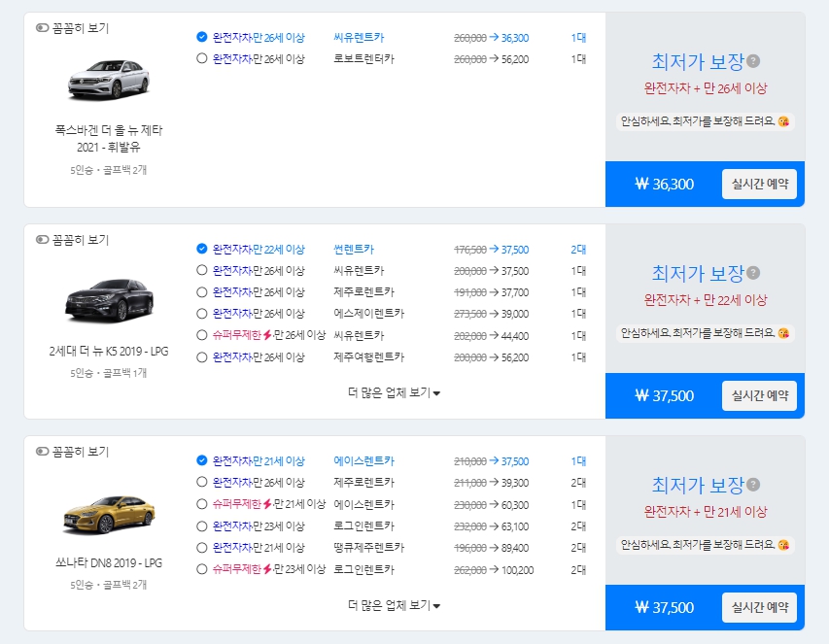Screen dimensions: 829x644
Task: Expand 더 많은 업체 보기 under K5 card
Action: [x=394, y=392]
